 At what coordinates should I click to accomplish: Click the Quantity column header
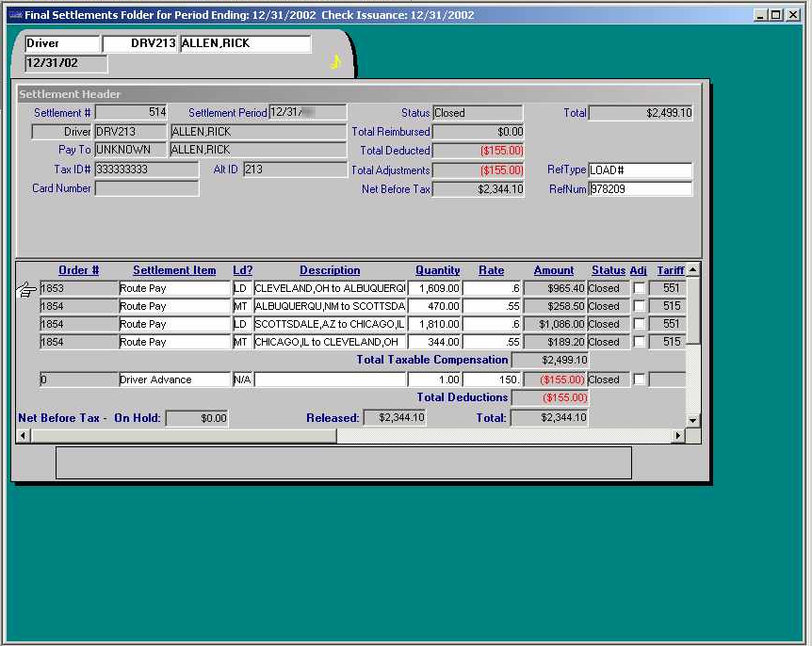pos(438,270)
